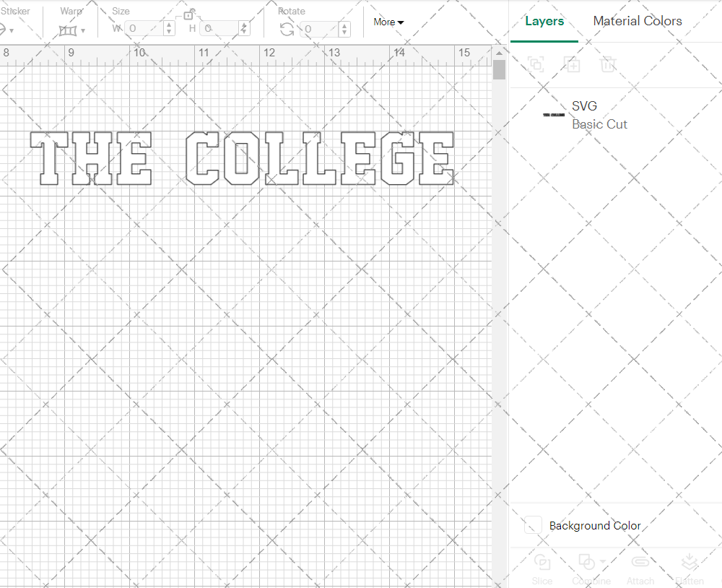The width and height of the screenshot is (722, 588).
Task: Click the Warp tool icon
Action: (68, 31)
